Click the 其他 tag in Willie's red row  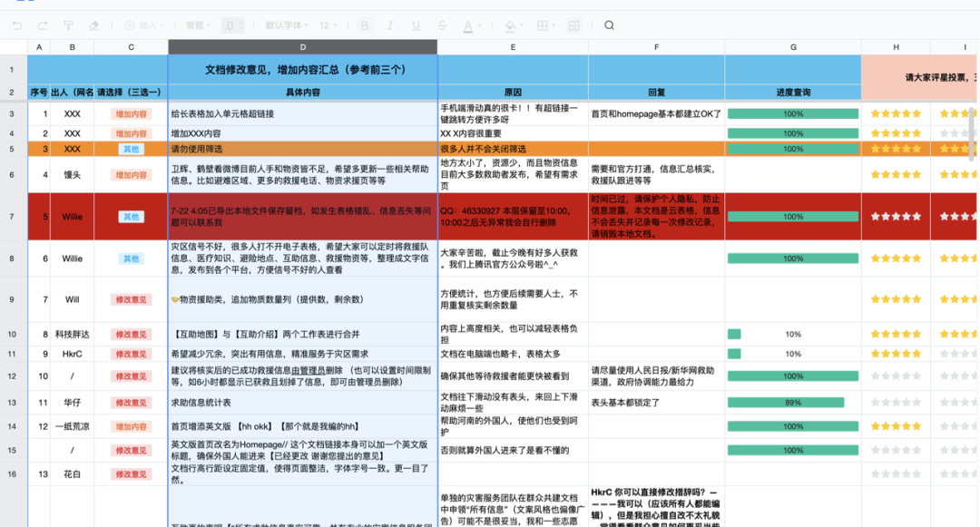(x=132, y=217)
